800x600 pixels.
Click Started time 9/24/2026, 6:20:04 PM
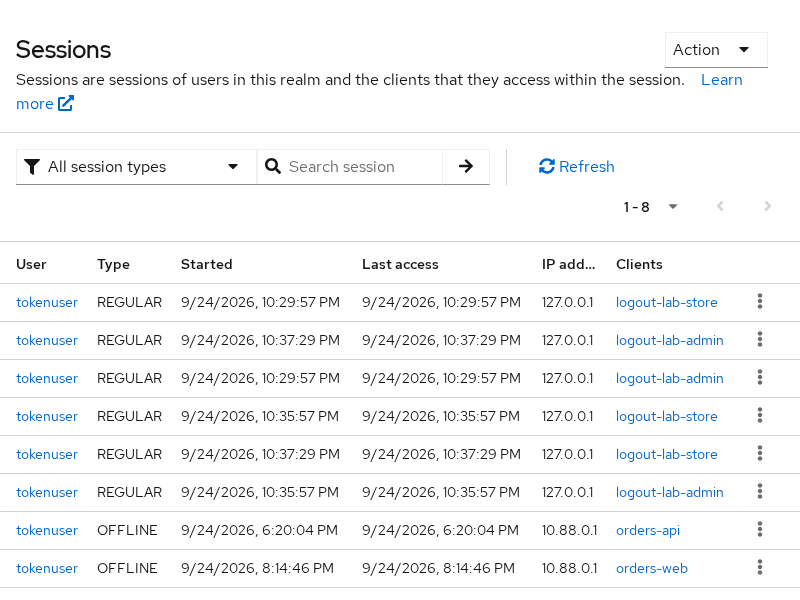pos(259,530)
